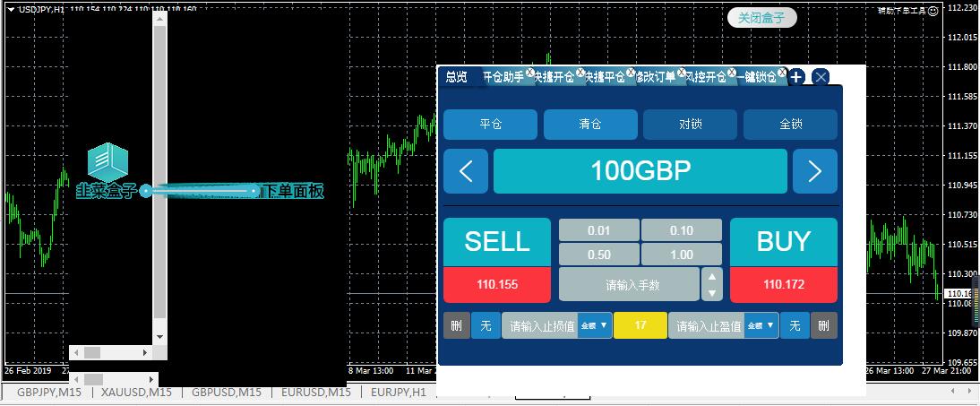Close the 风控开仓 tab with its X icon
The height and width of the screenshot is (406, 980).
pyautogui.click(x=731, y=73)
